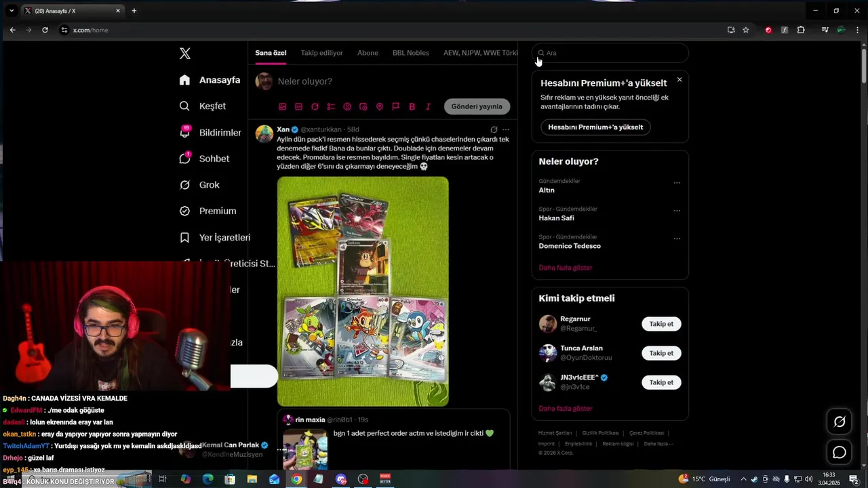The image size is (868, 488).
Task: Open options for Hakan Safi trend
Action: tap(677, 211)
